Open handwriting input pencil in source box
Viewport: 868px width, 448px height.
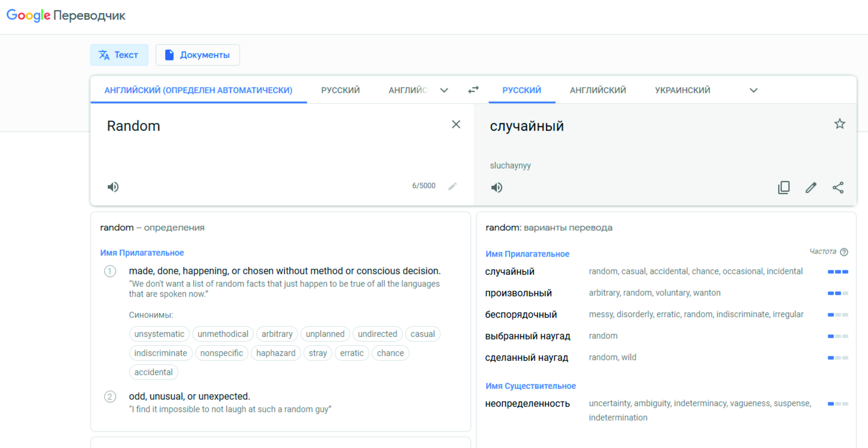(452, 186)
